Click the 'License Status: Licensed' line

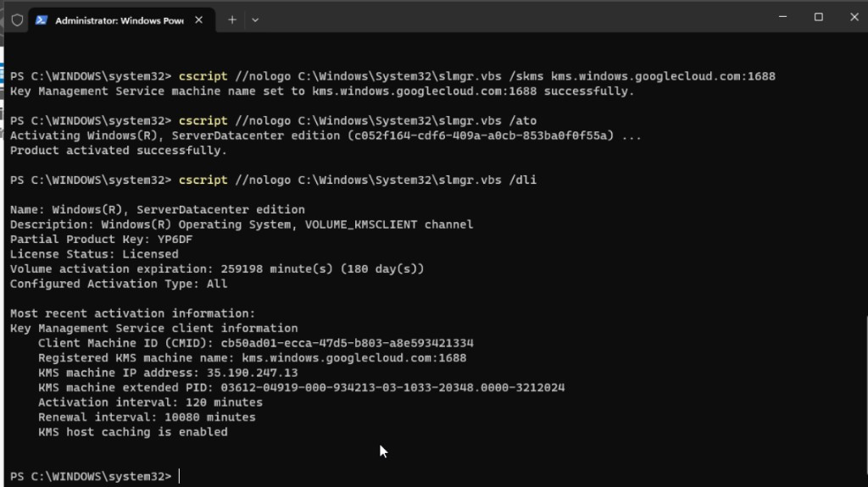[x=94, y=254]
